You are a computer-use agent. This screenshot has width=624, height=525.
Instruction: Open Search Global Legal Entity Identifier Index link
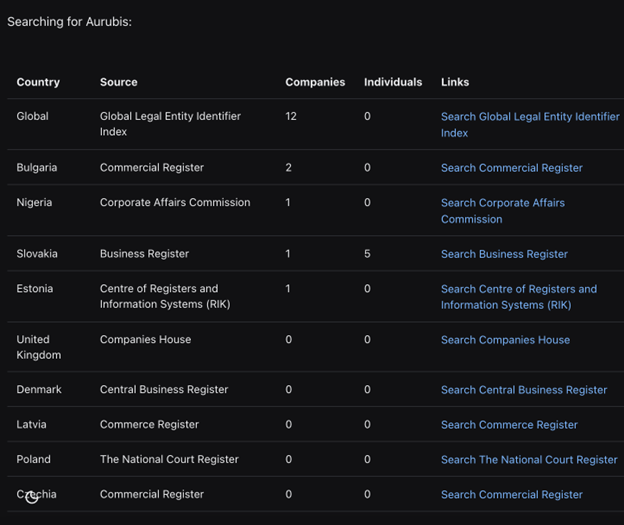coord(530,125)
